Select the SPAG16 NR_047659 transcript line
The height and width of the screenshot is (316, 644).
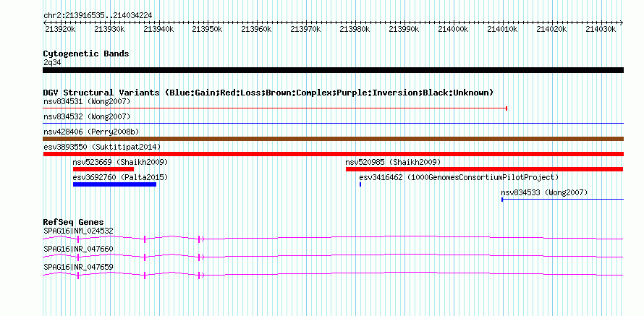[x=333, y=275]
